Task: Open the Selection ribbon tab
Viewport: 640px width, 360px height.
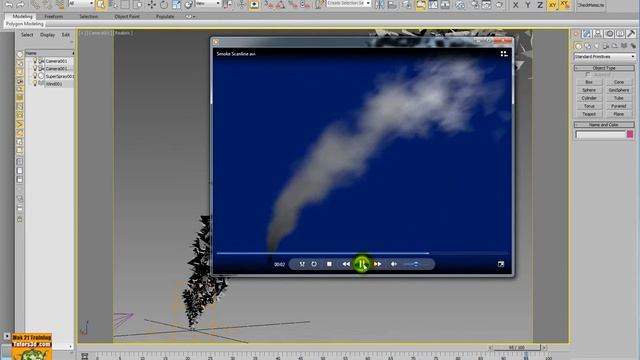Action: tap(89, 16)
